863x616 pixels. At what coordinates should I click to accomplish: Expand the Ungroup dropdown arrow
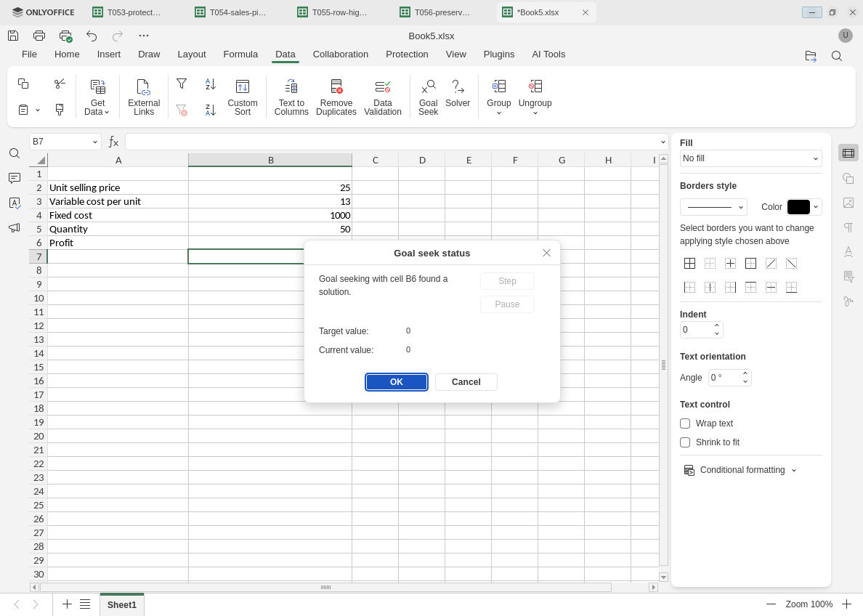535,113
